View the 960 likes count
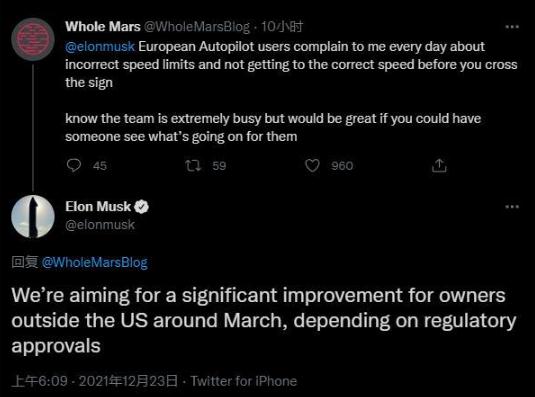Viewport: 535px width, 397px height. 342,166
